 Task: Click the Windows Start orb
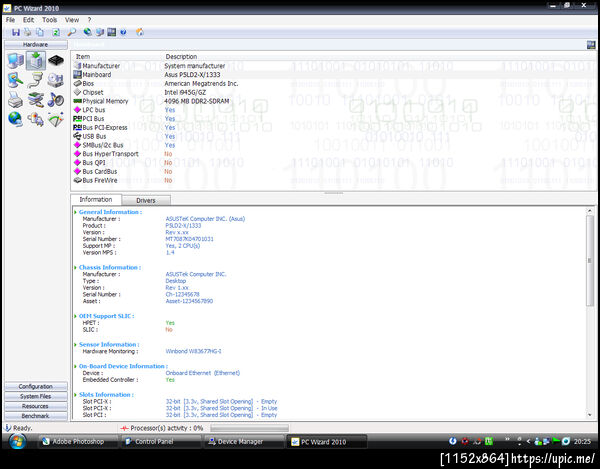(x=17, y=441)
